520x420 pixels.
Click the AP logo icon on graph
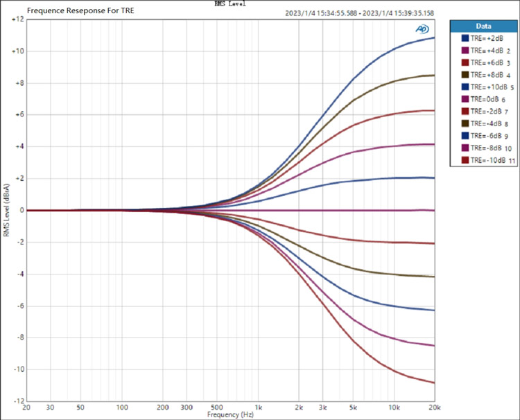422,29
